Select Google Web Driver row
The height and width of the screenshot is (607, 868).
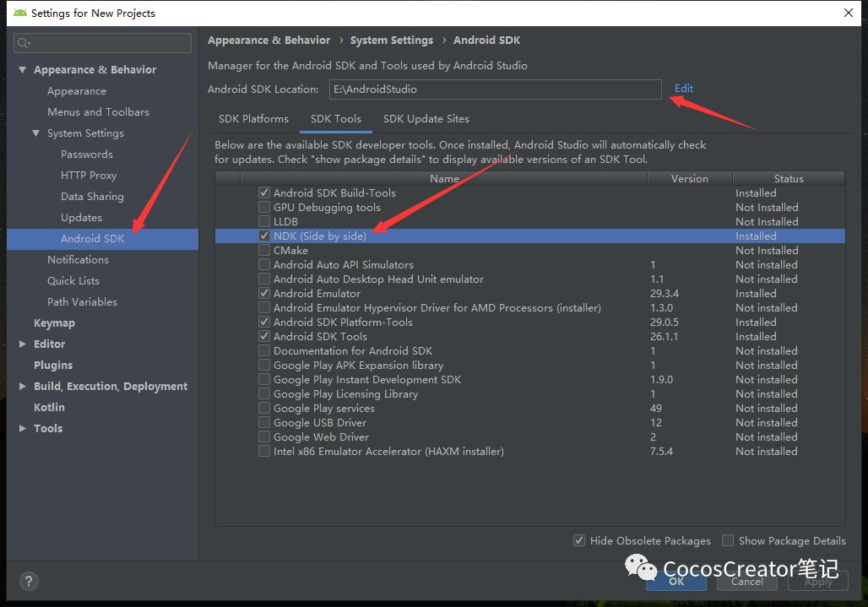pyautogui.click(x=529, y=437)
